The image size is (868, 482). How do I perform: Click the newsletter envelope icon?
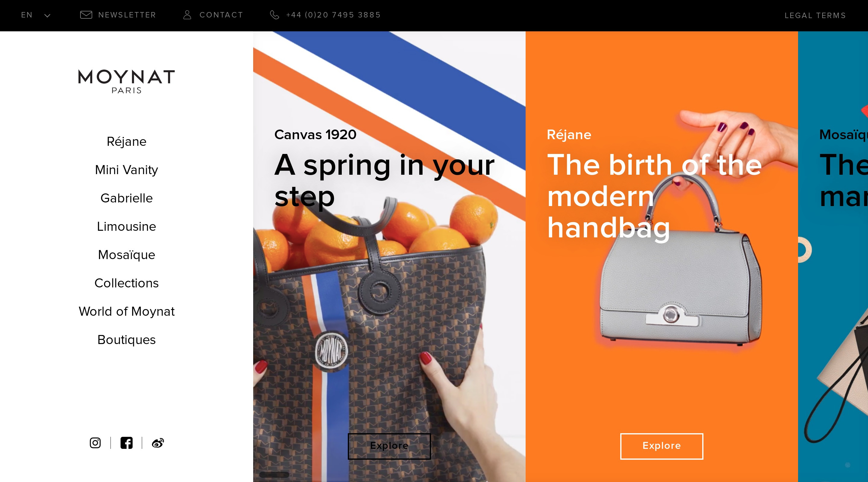click(x=86, y=15)
